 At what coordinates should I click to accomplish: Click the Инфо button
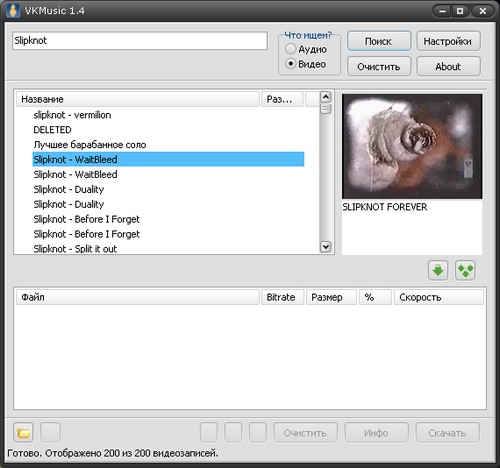(377, 433)
